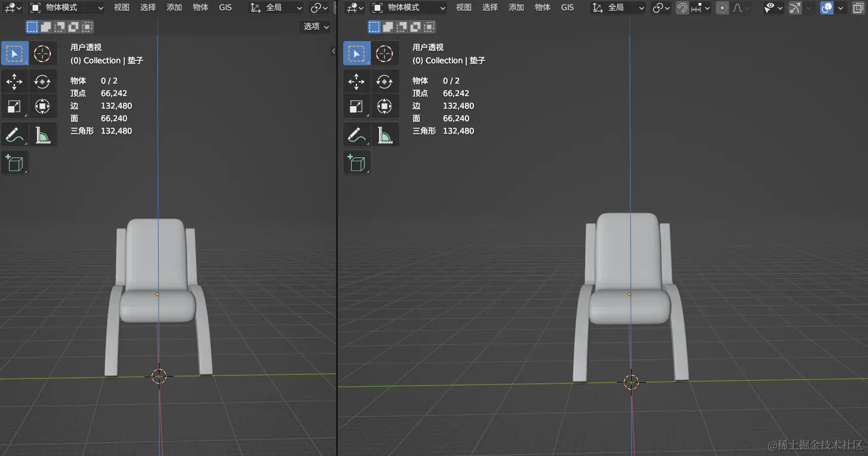The image size is (868, 456).
Task: Open 添加 menu in left viewport
Action: [174, 8]
